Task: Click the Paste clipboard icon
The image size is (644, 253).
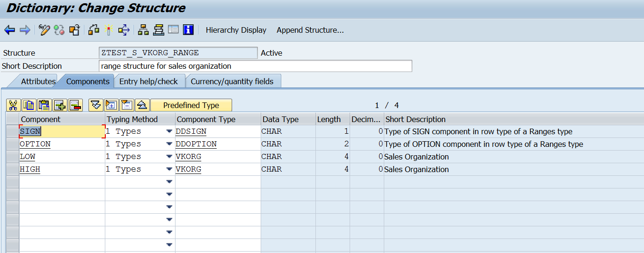Action: click(x=44, y=105)
